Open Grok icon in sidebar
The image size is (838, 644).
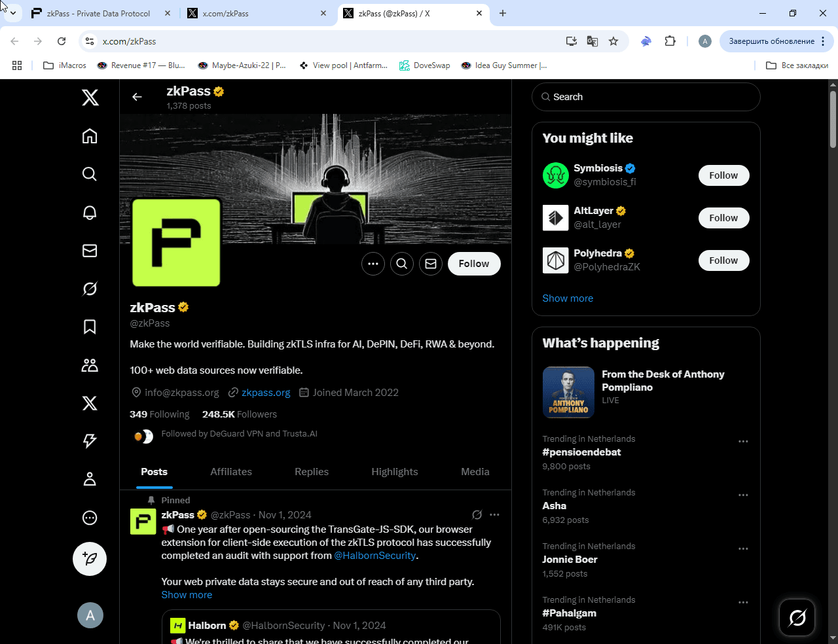tap(90, 289)
